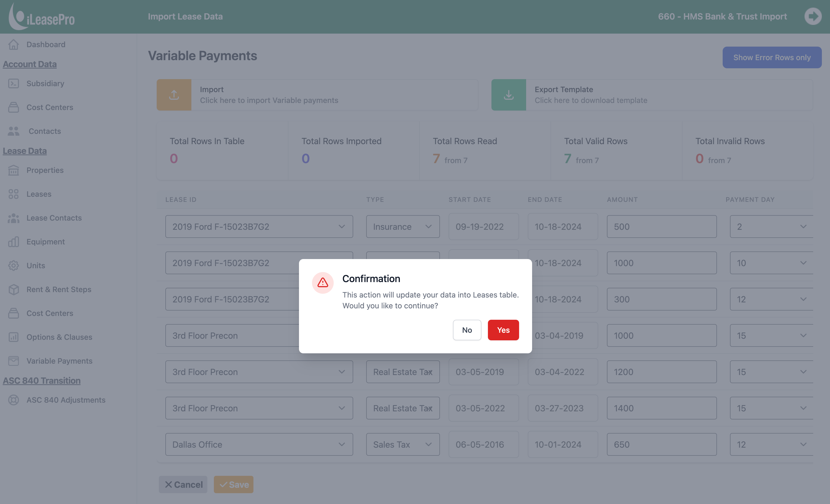The height and width of the screenshot is (504, 830).
Task: Click the green Export Template download icon
Action: [x=509, y=95]
